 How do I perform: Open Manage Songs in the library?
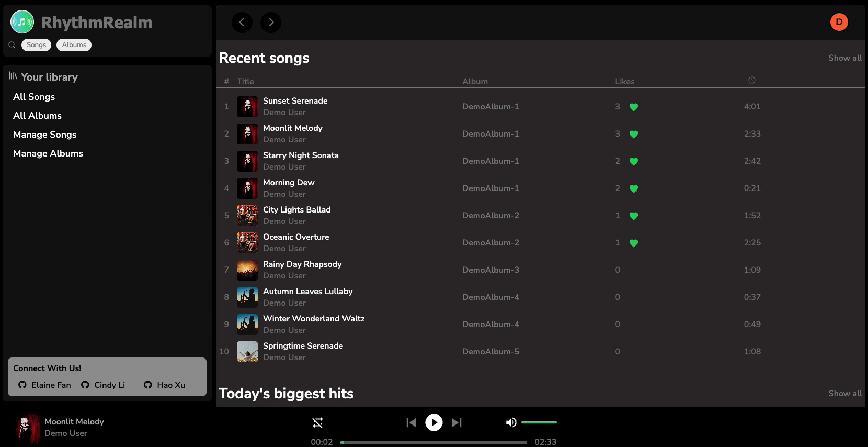45,135
